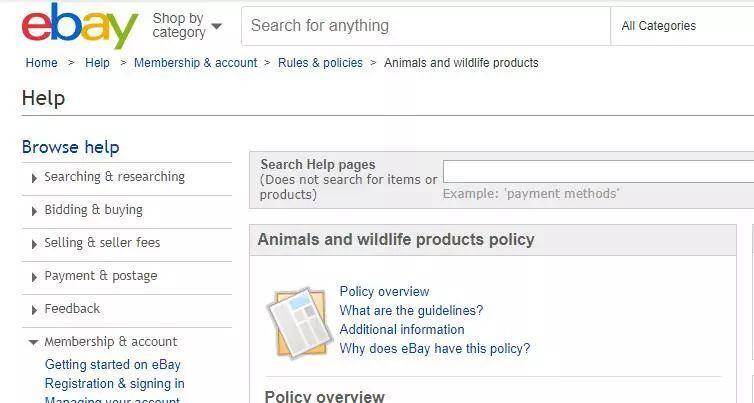
Task: Click the eBay logo
Action: [80, 26]
